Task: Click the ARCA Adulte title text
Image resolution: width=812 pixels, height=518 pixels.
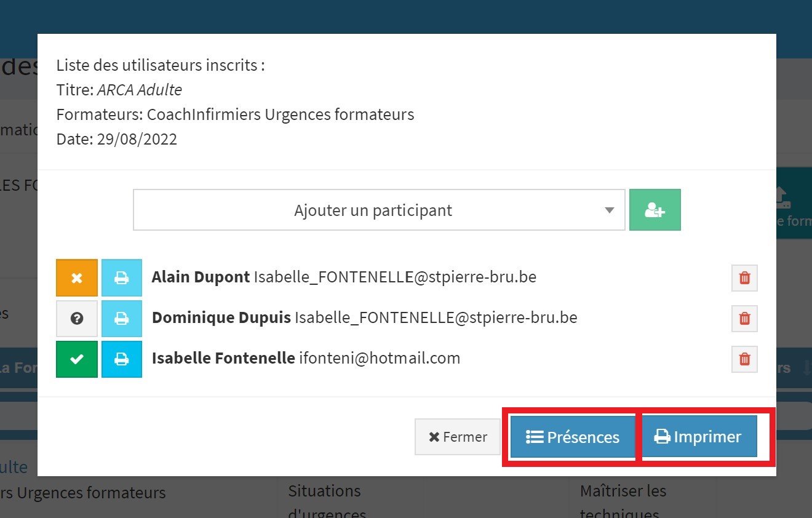Action: pyautogui.click(x=140, y=90)
